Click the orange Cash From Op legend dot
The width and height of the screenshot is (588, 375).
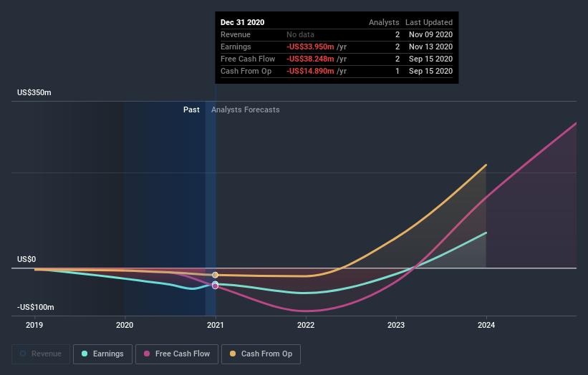(x=233, y=354)
